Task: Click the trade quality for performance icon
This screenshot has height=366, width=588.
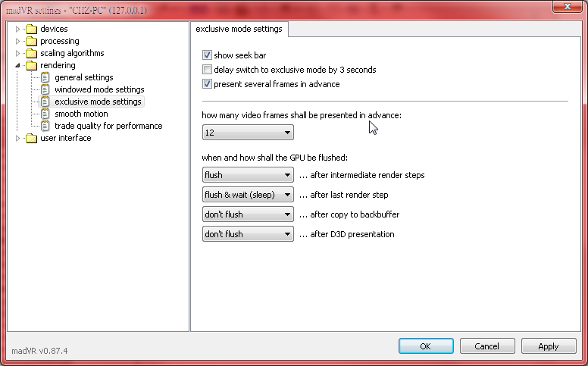Action: (45, 127)
